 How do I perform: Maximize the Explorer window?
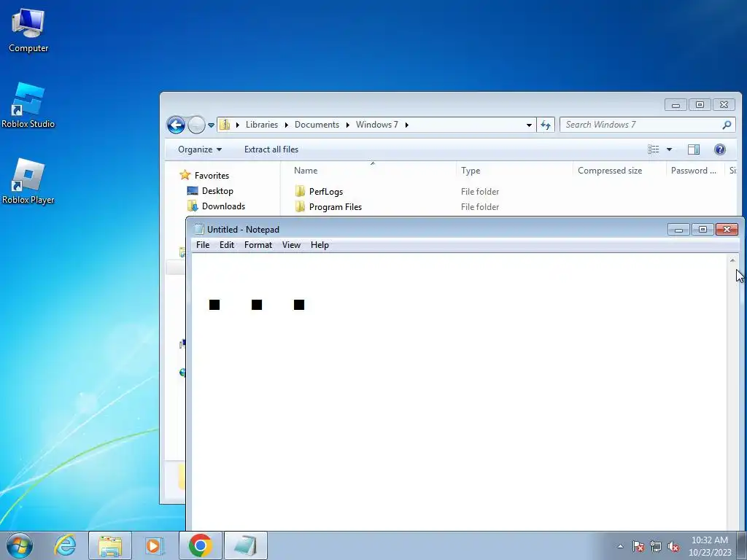pyautogui.click(x=700, y=105)
